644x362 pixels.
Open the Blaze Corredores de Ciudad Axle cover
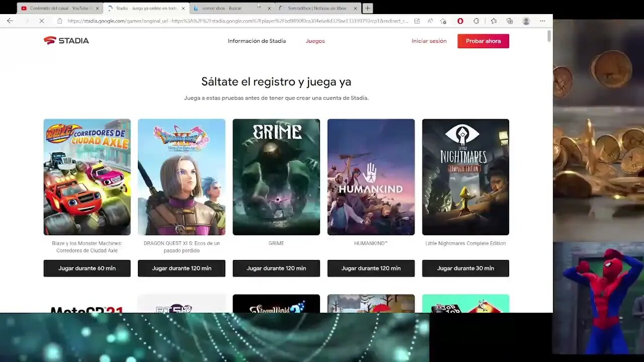[87, 177]
